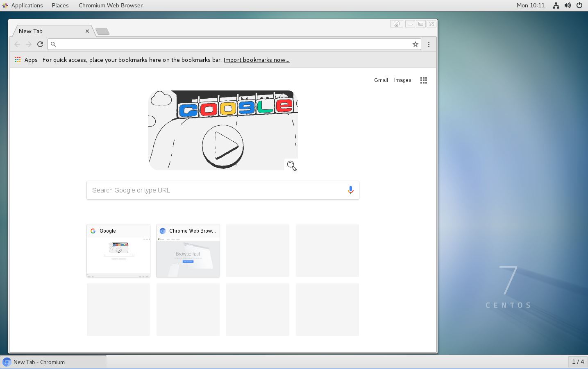
Task: Bookmark this page with the star icon
Action: 415,44
